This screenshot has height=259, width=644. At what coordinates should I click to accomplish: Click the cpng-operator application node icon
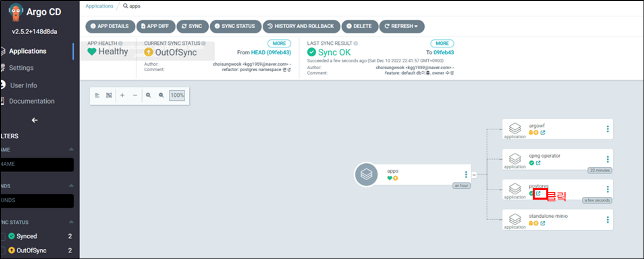515,159
